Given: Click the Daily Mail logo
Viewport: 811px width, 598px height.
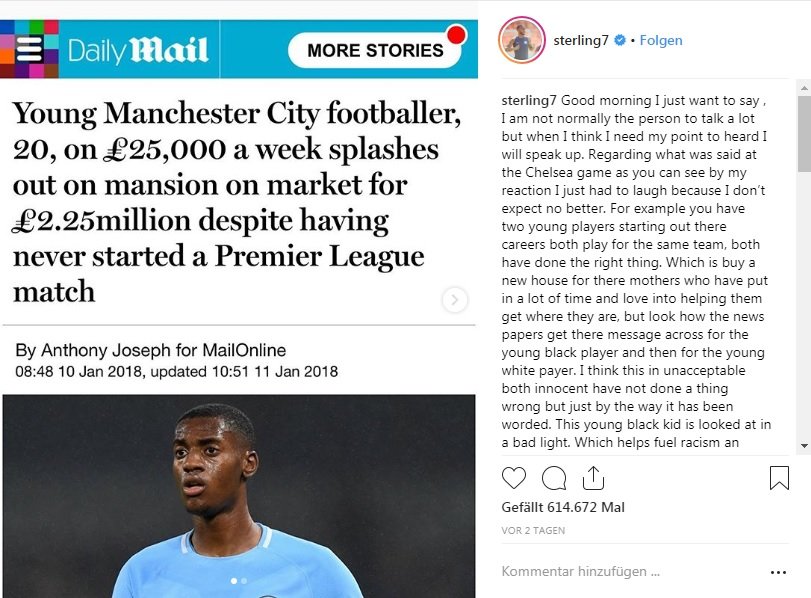Looking at the screenshot, I should tap(138, 50).
